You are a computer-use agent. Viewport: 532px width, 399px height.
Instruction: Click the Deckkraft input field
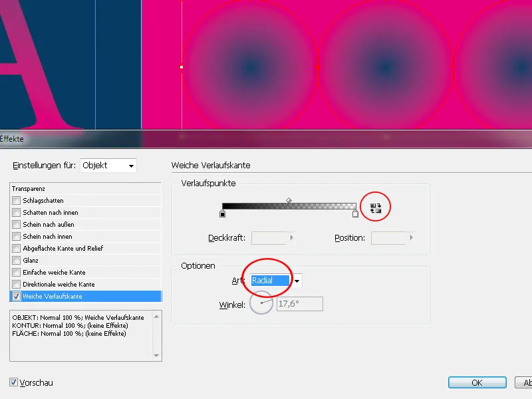pyautogui.click(x=270, y=238)
